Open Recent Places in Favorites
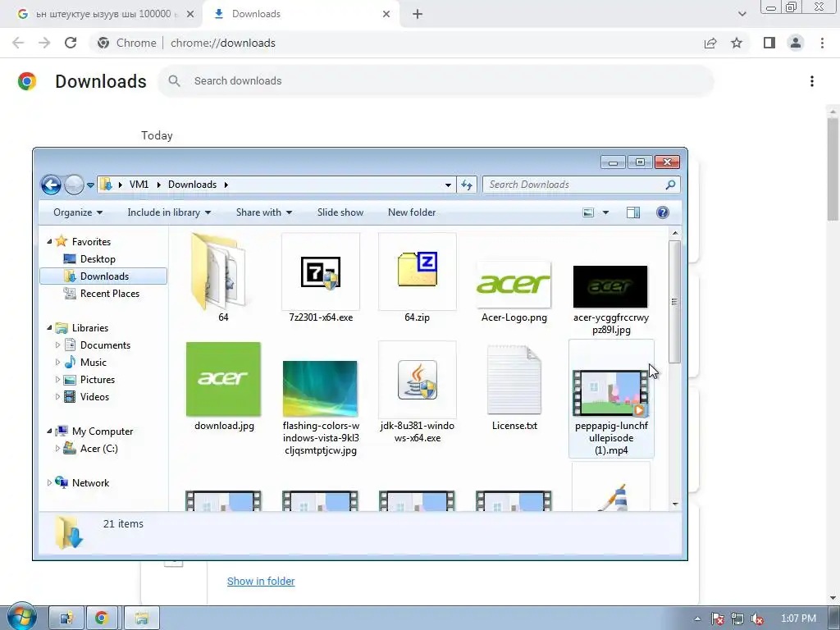Image resolution: width=840 pixels, height=630 pixels. pos(109,294)
